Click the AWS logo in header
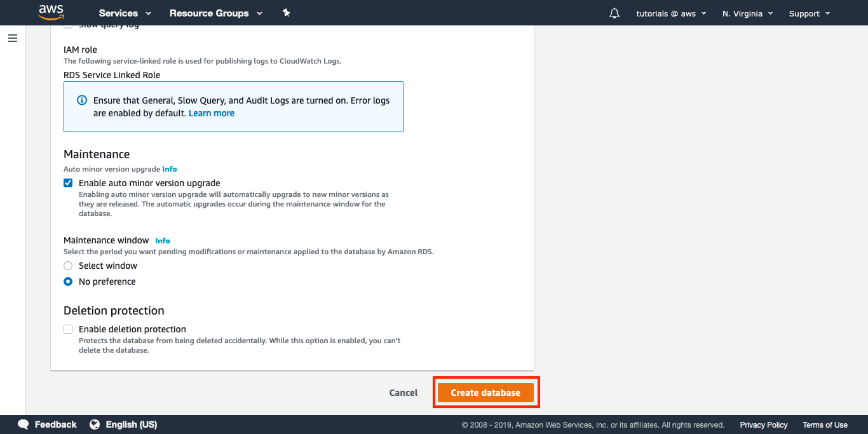Image resolution: width=868 pixels, height=434 pixels. point(51,12)
